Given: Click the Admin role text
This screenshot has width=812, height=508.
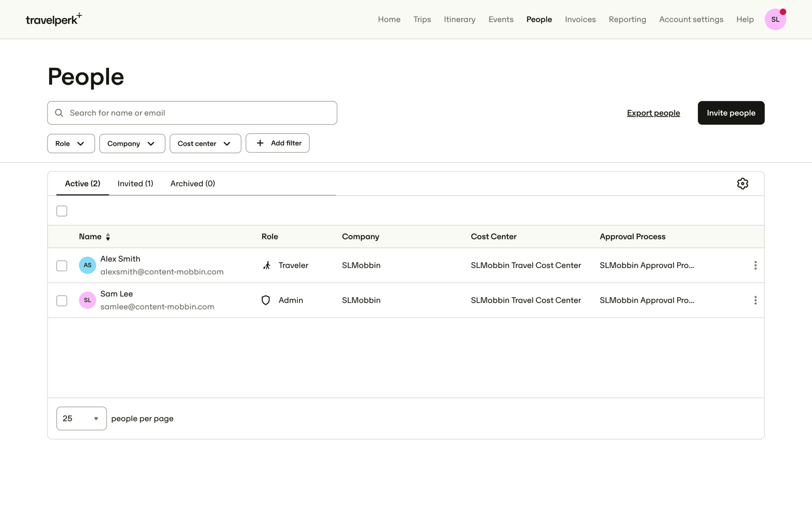Looking at the screenshot, I should [291, 300].
